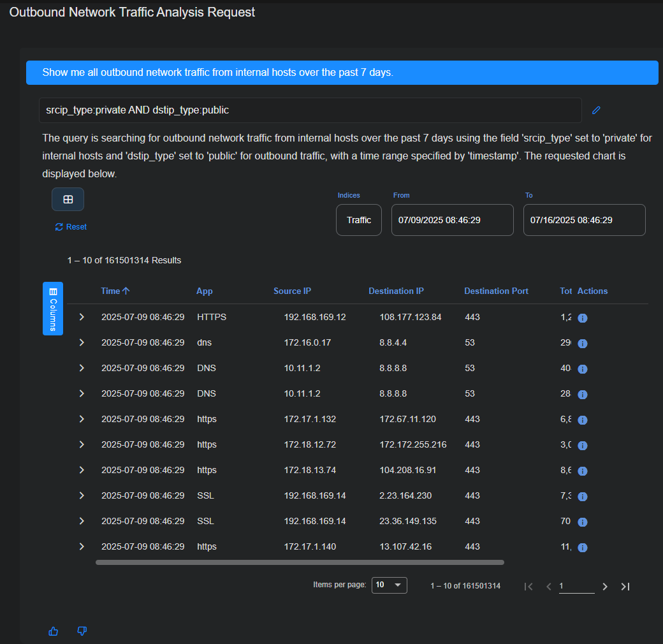Open the Items per page dropdown
663x644 pixels.
pyautogui.click(x=389, y=585)
